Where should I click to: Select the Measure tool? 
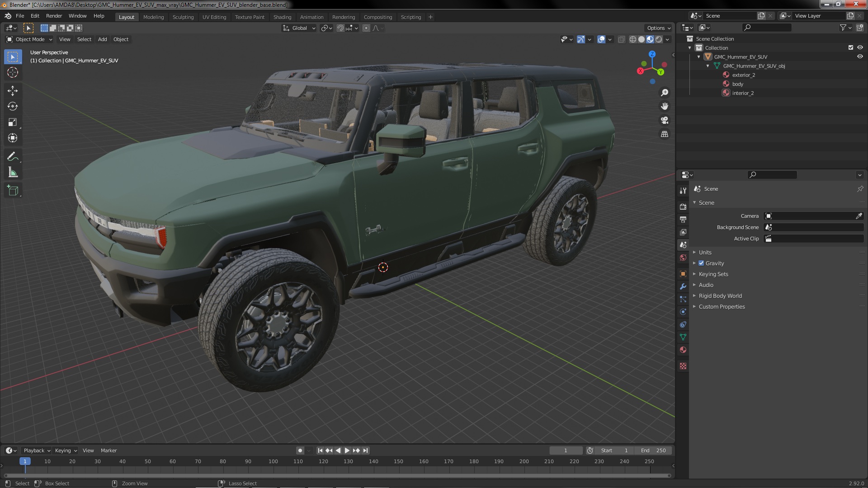click(13, 173)
